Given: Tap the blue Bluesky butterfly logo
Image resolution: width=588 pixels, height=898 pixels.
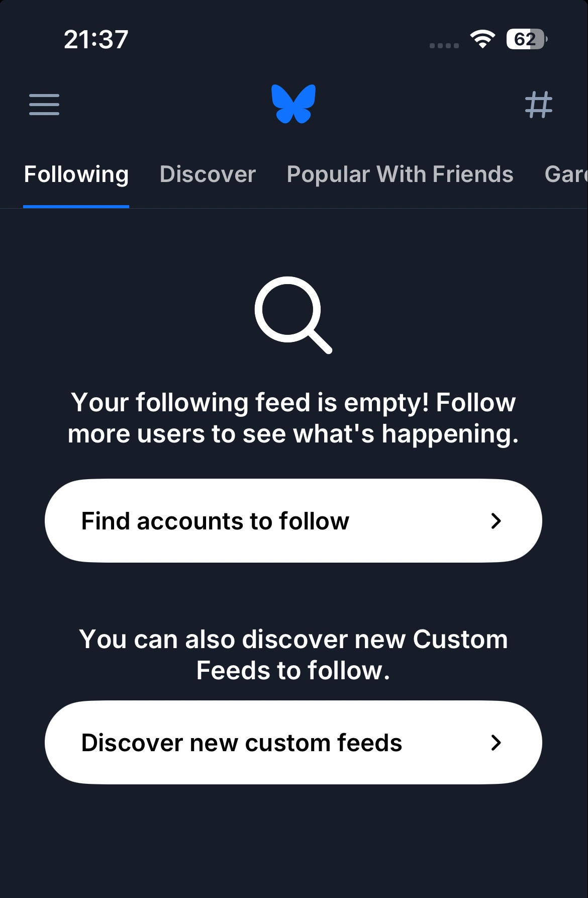Looking at the screenshot, I should point(293,104).
